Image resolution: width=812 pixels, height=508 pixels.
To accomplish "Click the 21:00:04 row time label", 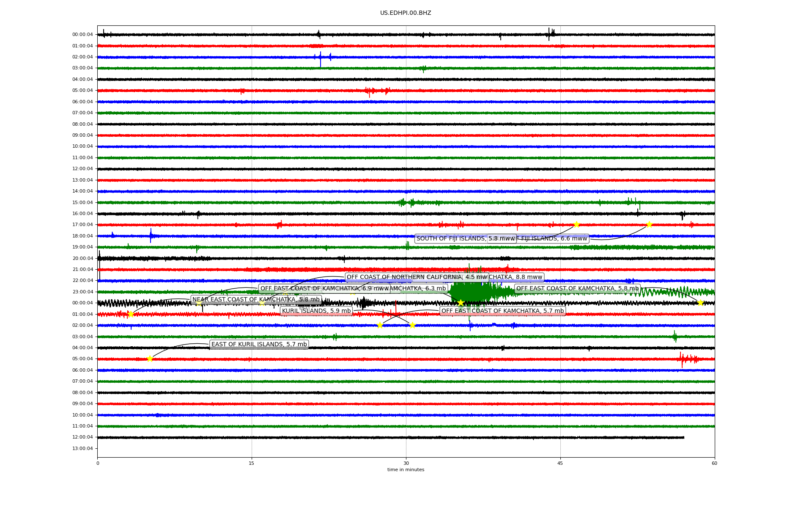I will [x=82, y=270].
